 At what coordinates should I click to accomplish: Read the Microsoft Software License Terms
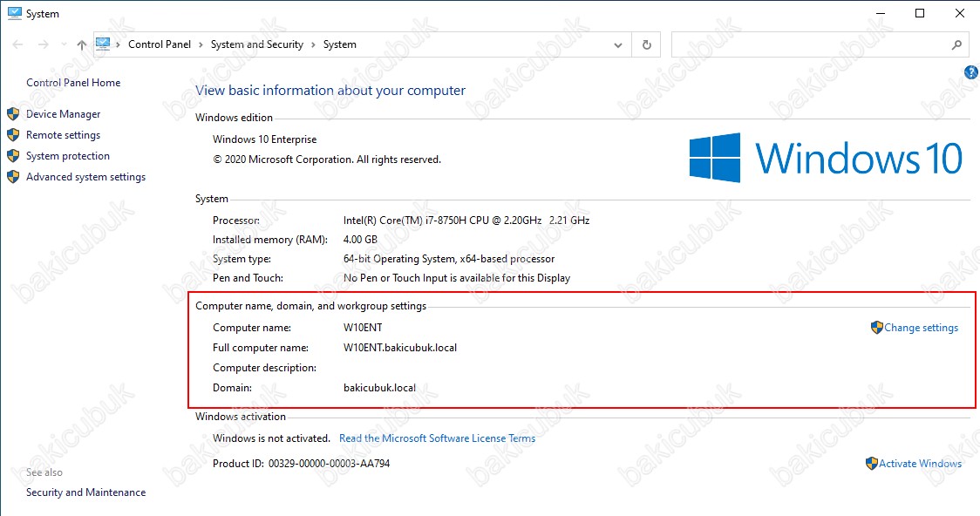(x=437, y=438)
